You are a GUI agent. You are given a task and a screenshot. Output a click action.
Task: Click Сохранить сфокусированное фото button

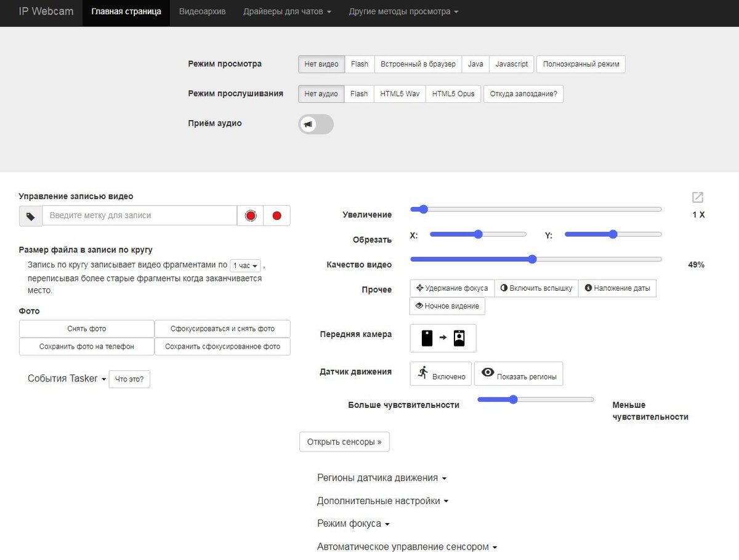222,347
